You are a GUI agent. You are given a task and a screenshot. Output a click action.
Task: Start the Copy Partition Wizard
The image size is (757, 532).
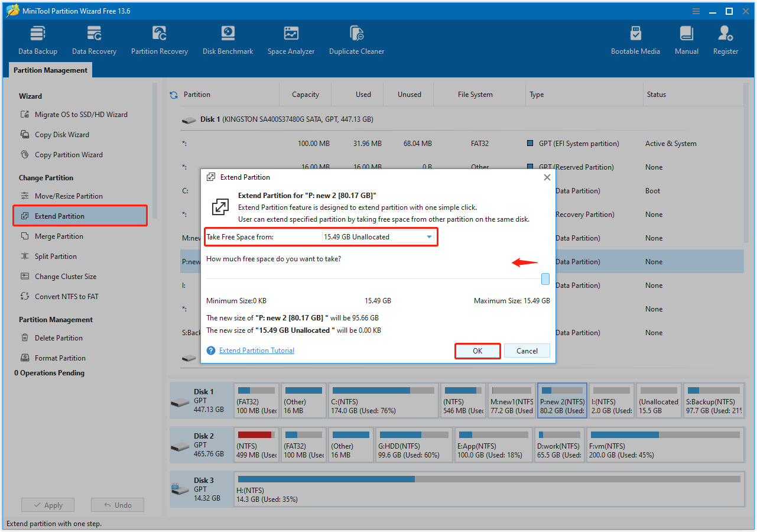pyautogui.click(x=62, y=155)
